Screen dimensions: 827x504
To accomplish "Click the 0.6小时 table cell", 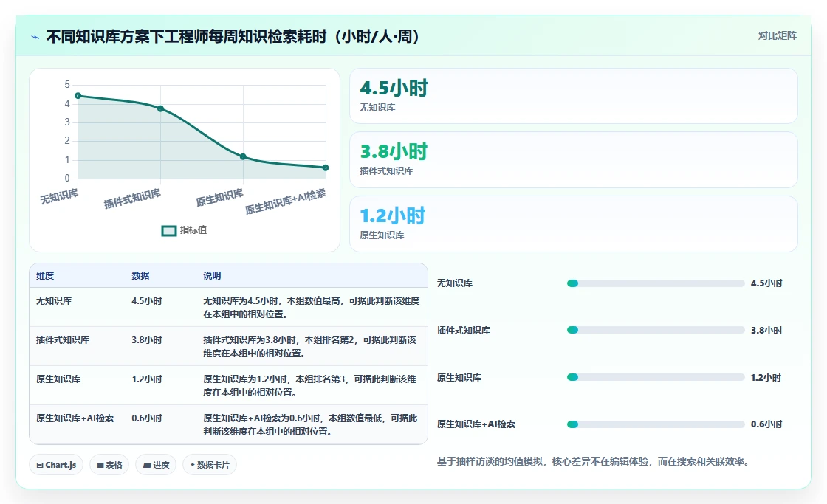I will point(147,418).
